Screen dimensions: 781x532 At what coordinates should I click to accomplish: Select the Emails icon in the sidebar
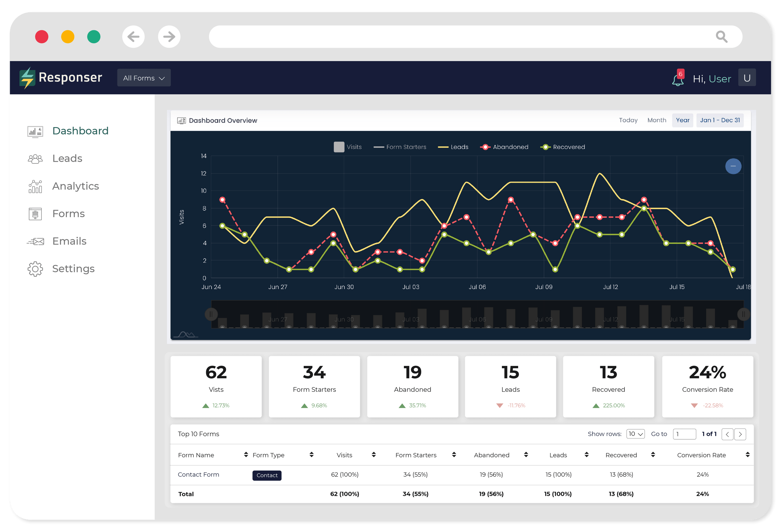pyautogui.click(x=35, y=241)
